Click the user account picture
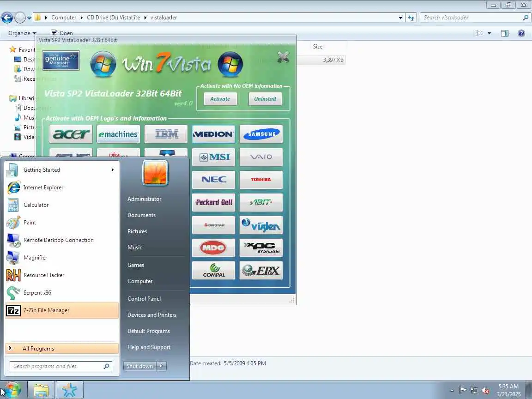Viewport: 532px width, 399px height. pyautogui.click(x=155, y=173)
